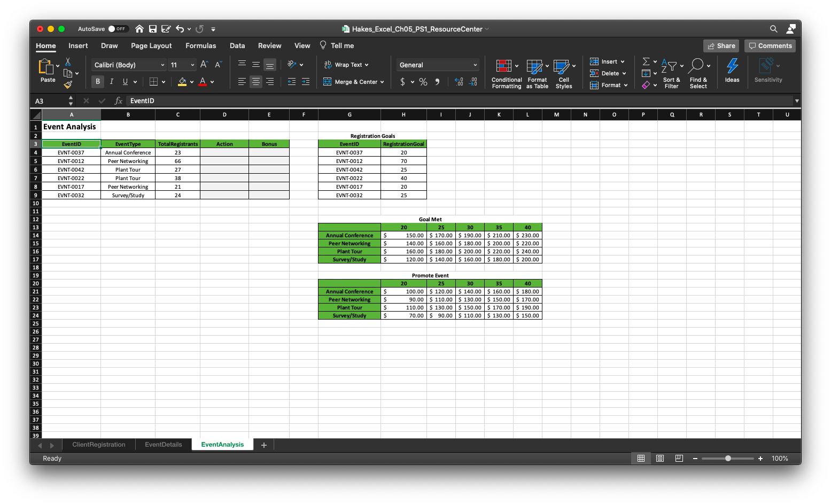Screen dimensions: 831x504
Task: Switch to Normal view in status bar
Action: (641, 459)
